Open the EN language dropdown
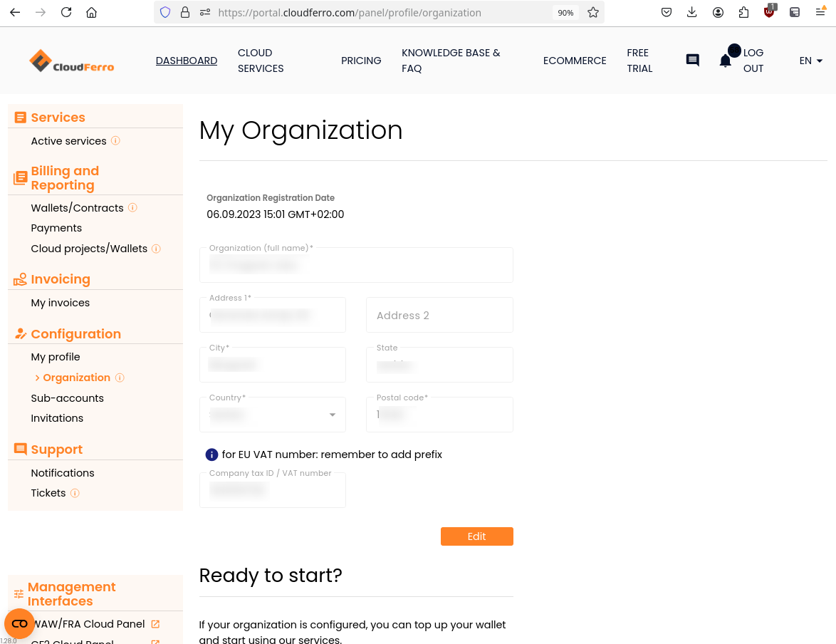 [810, 61]
